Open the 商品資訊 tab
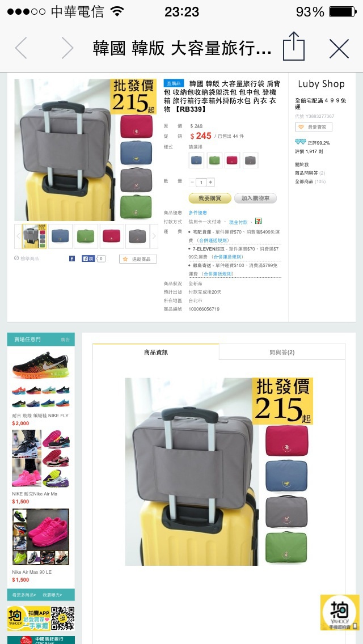This screenshot has width=363, height=644. click(x=156, y=352)
